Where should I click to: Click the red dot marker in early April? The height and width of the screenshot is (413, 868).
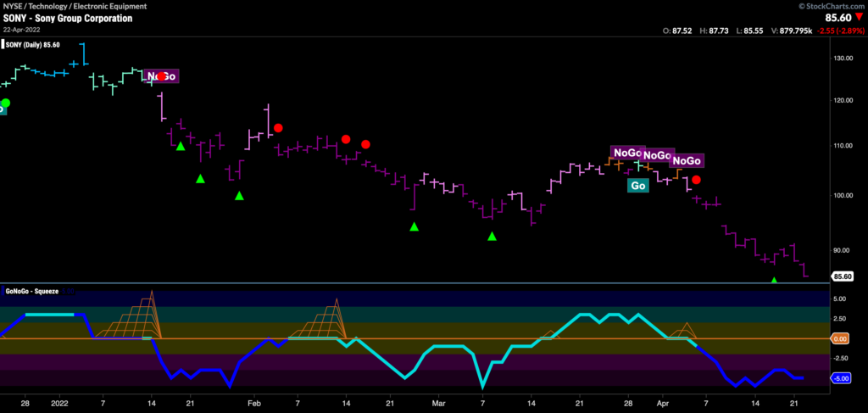pyautogui.click(x=697, y=180)
